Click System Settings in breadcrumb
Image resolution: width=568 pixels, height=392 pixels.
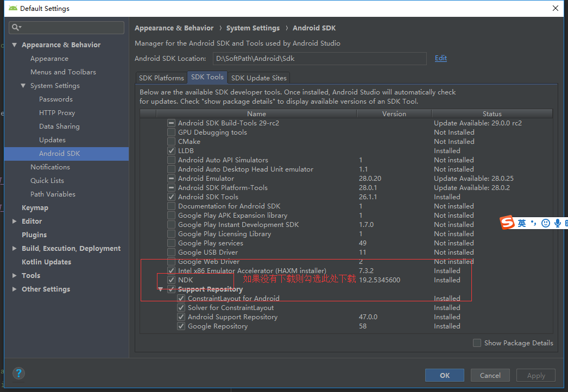pyautogui.click(x=253, y=28)
